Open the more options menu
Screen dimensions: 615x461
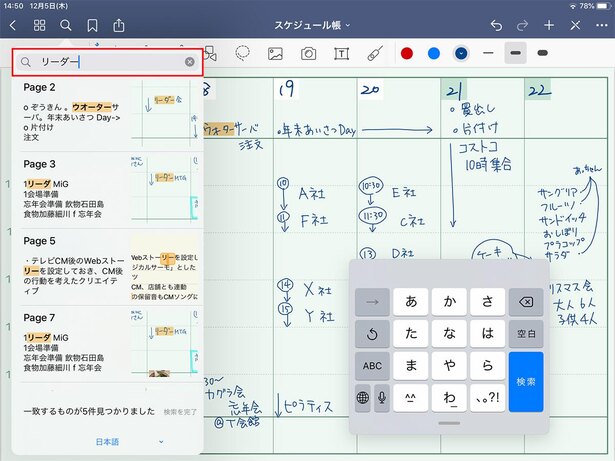click(x=601, y=26)
